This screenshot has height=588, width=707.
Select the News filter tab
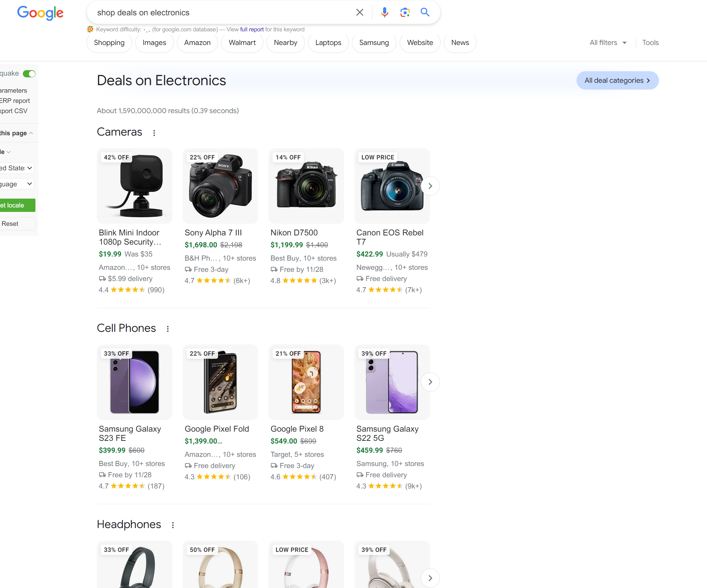click(460, 43)
